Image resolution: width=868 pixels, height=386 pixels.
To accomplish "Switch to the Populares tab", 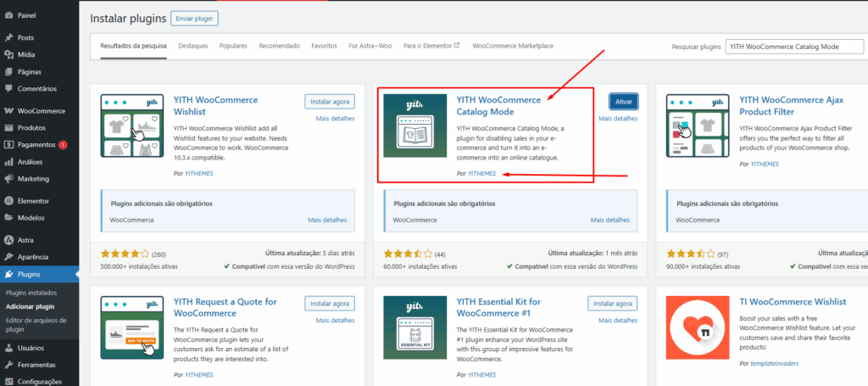I will coord(233,46).
